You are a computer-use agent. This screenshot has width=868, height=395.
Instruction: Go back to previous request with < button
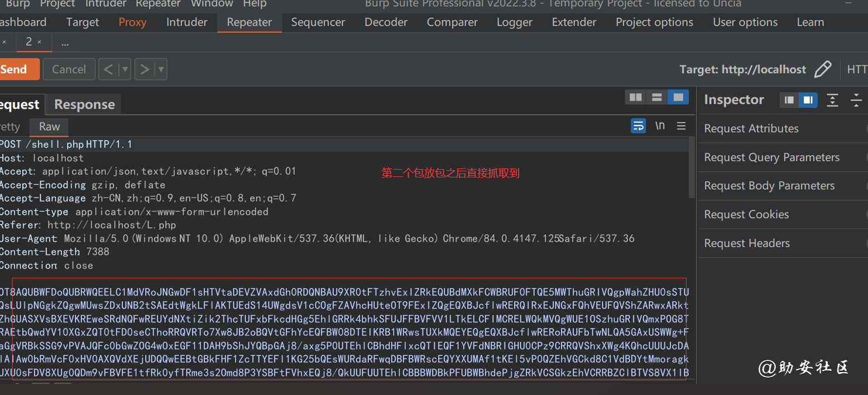[x=109, y=69]
